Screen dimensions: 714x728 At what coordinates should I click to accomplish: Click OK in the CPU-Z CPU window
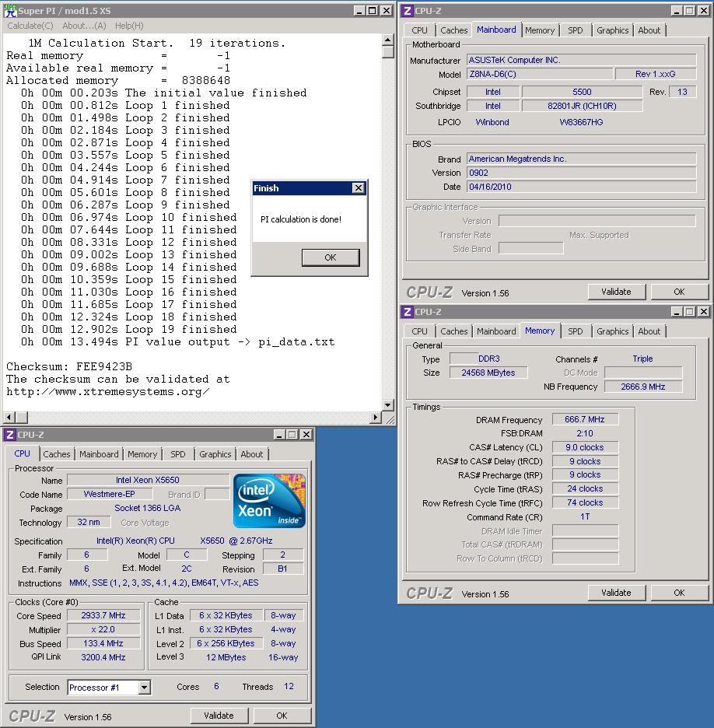[282, 716]
